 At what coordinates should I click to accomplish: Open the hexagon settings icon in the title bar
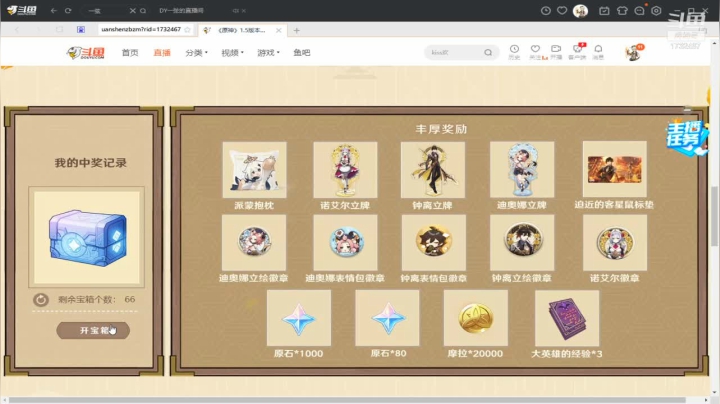656,11
